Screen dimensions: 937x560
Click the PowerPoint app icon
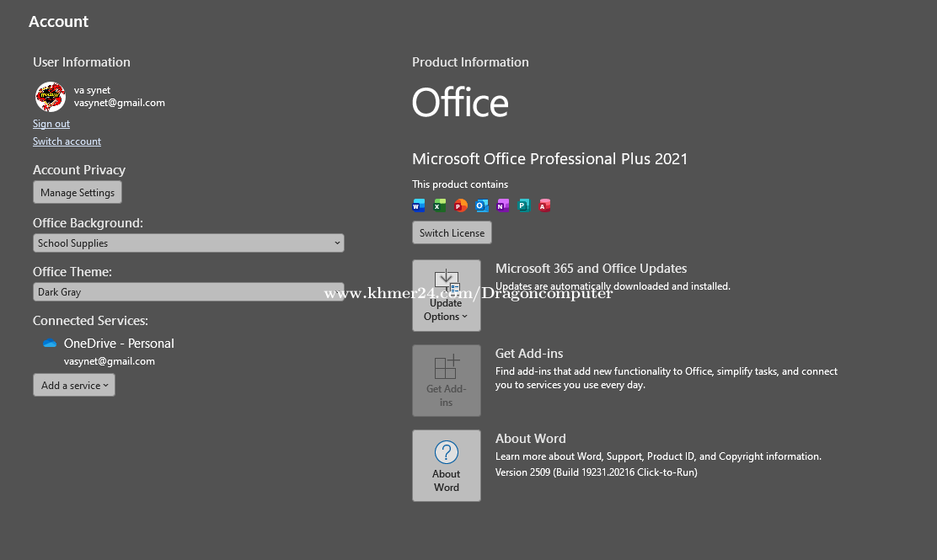(461, 205)
